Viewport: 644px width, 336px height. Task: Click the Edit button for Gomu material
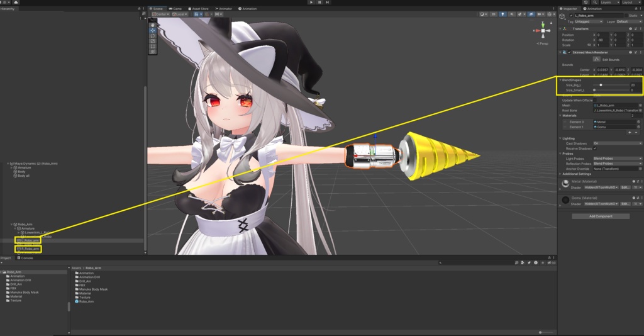point(625,204)
